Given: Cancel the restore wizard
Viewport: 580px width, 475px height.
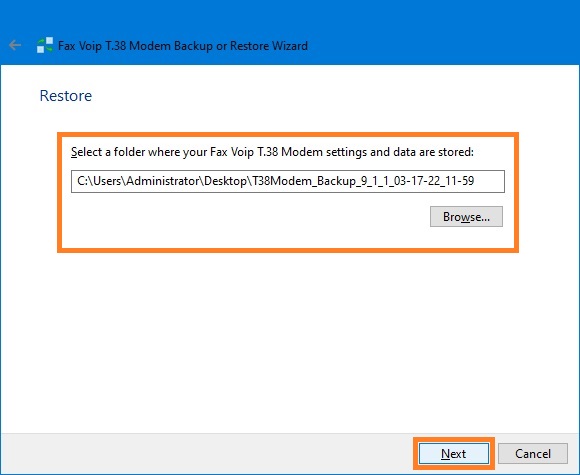Looking at the screenshot, I should [x=533, y=454].
